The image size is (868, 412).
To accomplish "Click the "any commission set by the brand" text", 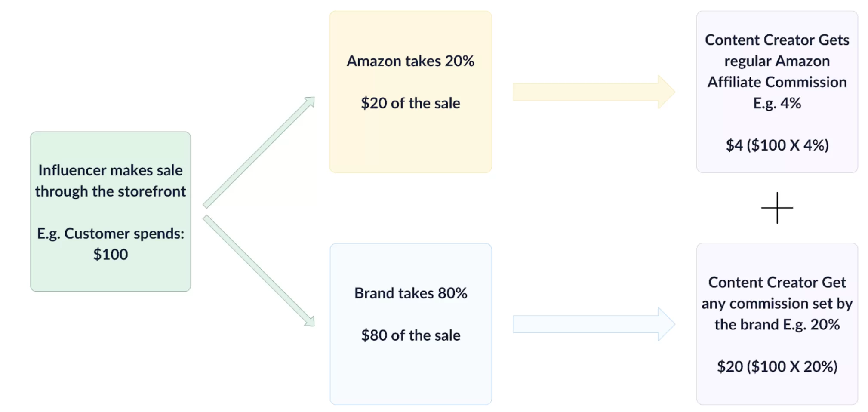I will tap(777, 314).
